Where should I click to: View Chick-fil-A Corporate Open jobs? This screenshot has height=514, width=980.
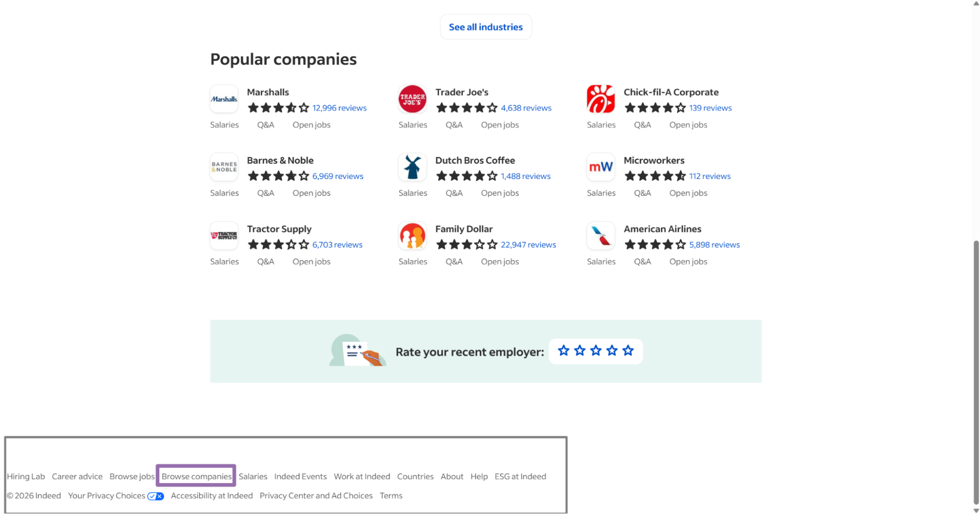pyautogui.click(x=688, y=125)
